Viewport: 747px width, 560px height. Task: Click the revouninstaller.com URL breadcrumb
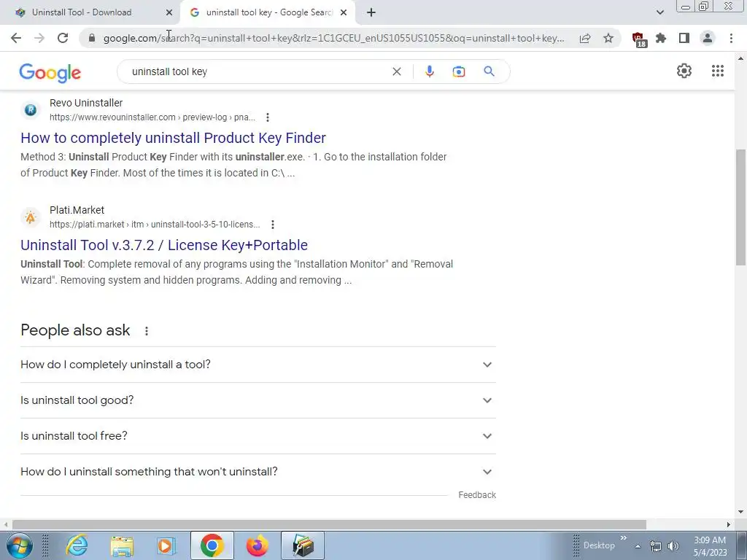point(152,117)
